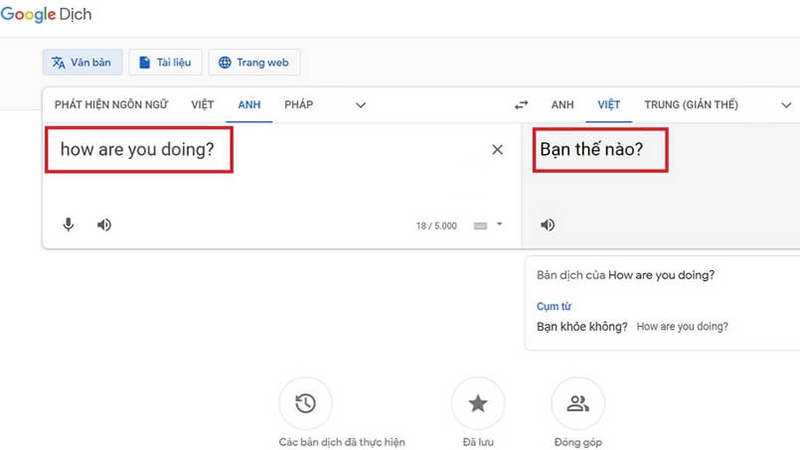This screenshot has width=800, height=450.
Task: Click the 'Đóng góp' label
Action: point(578,442)
